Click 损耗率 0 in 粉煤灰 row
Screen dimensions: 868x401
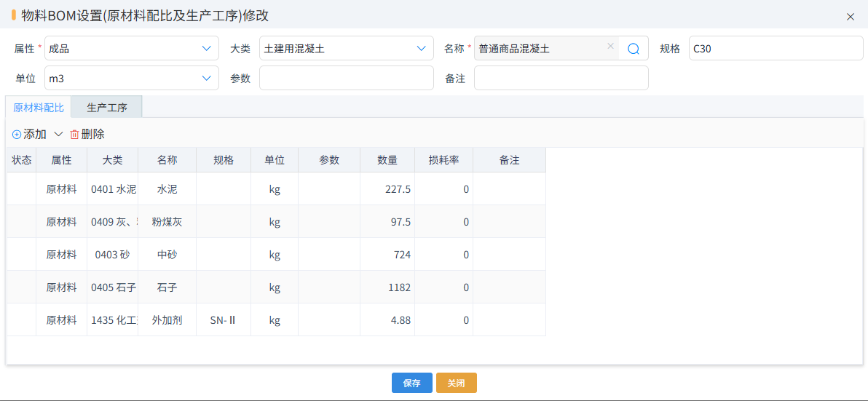pos(444,222)
